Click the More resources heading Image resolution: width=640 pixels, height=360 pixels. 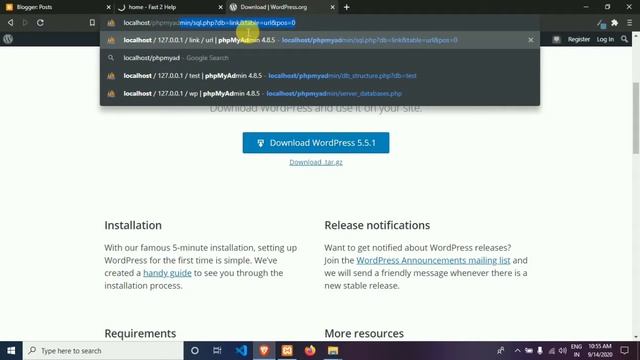click(x=364, y=333)
